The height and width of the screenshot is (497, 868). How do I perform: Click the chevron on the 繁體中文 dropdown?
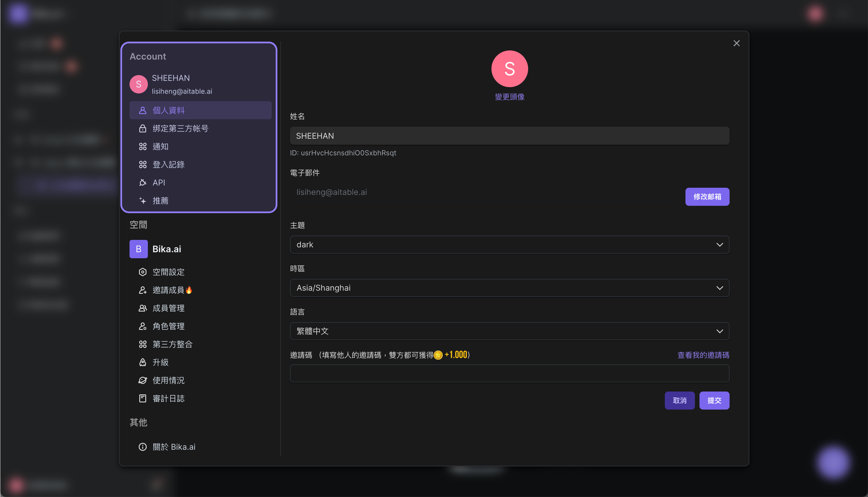[x=720, y=331]
